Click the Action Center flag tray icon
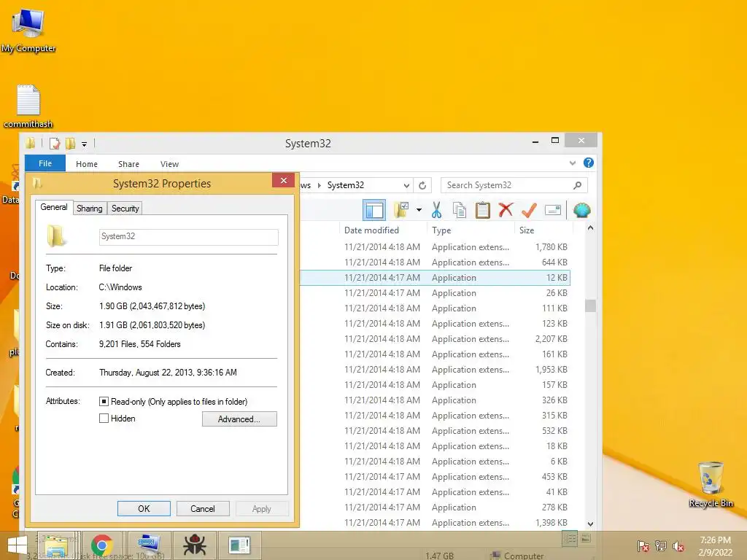The image size is (747, 560). 643,546
